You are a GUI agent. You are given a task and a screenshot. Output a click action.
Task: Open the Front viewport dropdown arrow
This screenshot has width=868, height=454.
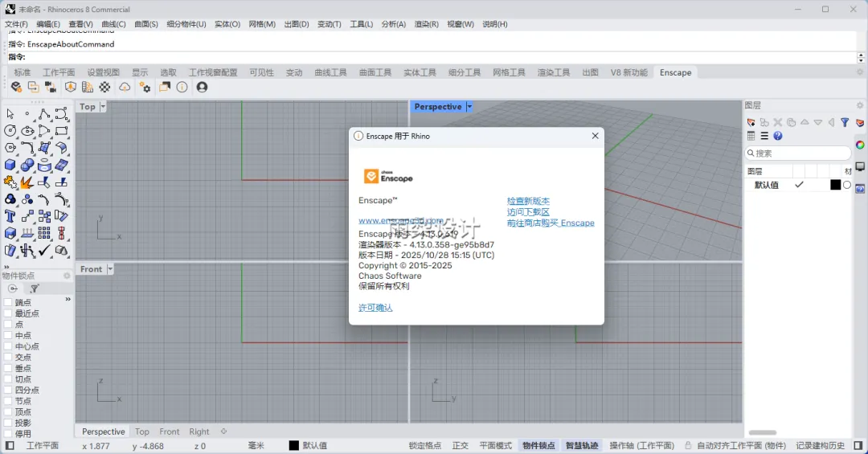tap(110, 269)
